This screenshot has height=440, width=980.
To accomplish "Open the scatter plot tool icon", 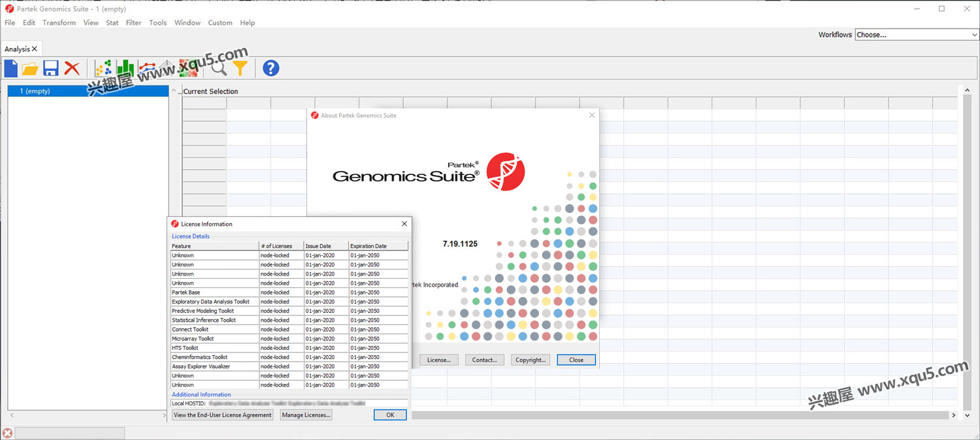I will click(x=103, y=68).
